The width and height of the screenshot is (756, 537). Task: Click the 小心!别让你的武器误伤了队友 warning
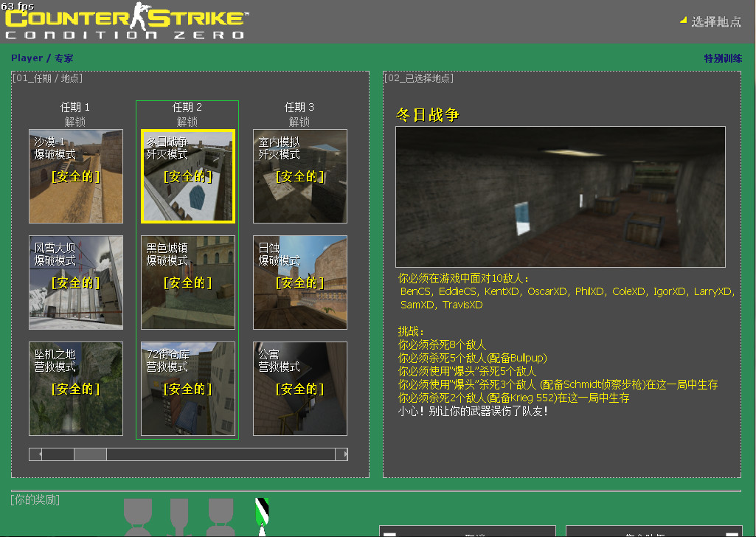pyautogui.click(x=473, y=411)
